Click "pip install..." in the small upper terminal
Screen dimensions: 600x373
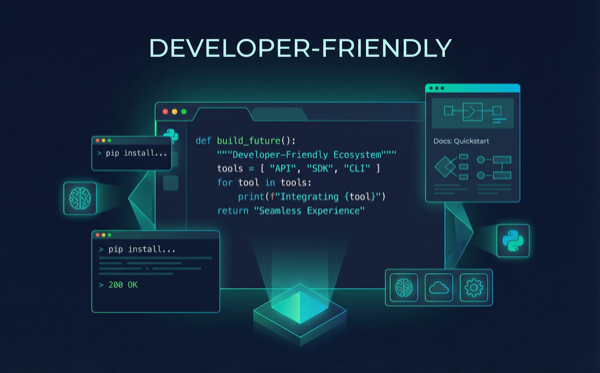click(x=136, y=153)
